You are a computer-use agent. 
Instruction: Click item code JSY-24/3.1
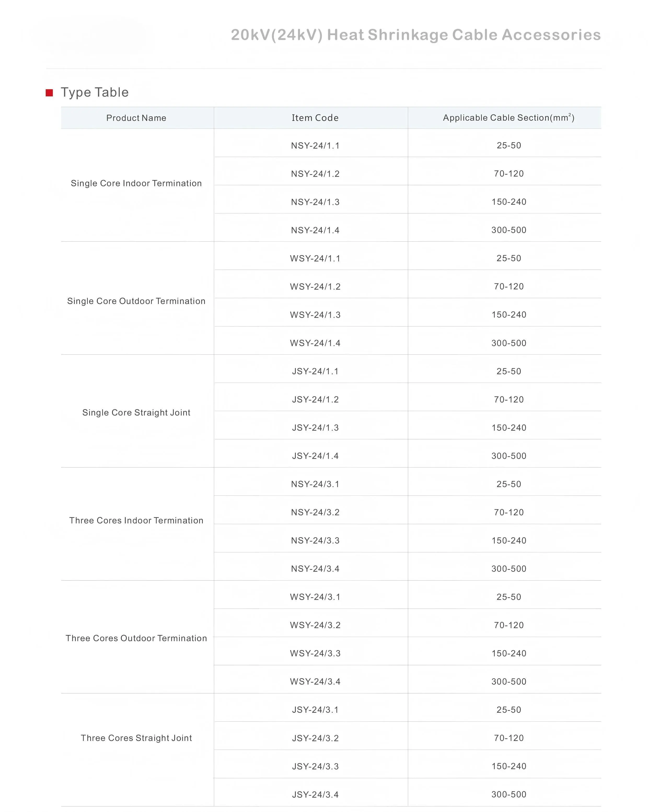[x=315, y=710]
